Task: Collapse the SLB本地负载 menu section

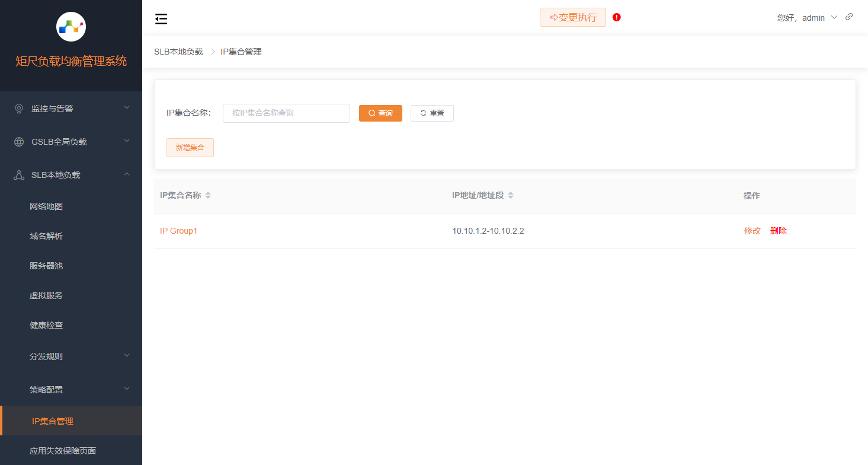Action: pos(71,174)
